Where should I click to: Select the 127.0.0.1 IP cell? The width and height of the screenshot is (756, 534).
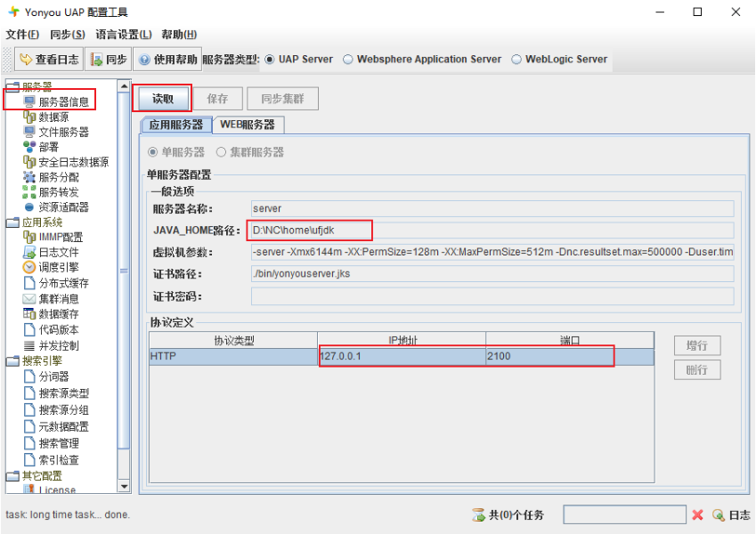402,356
